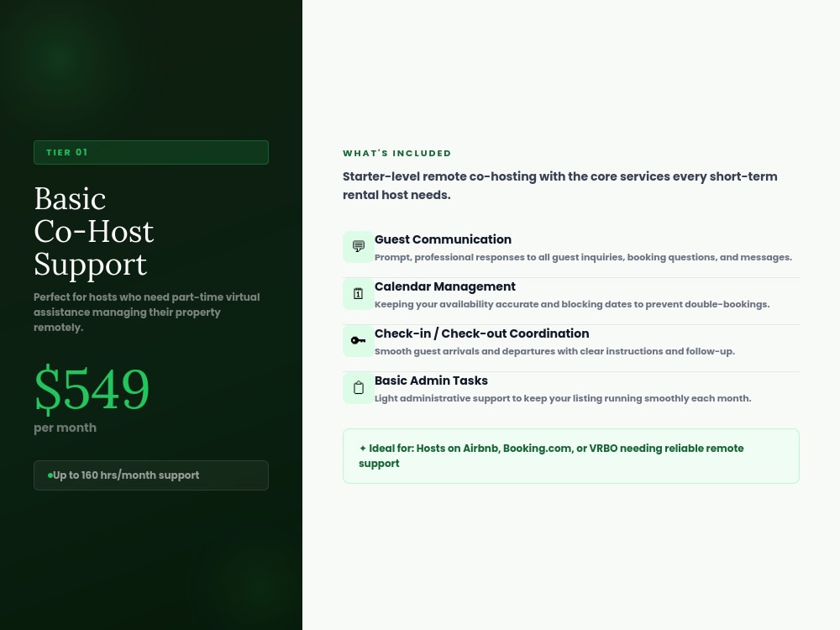This screenshot has height=630, width=840.
Task: Click the $549 price
Action: [x=92, y=388]
